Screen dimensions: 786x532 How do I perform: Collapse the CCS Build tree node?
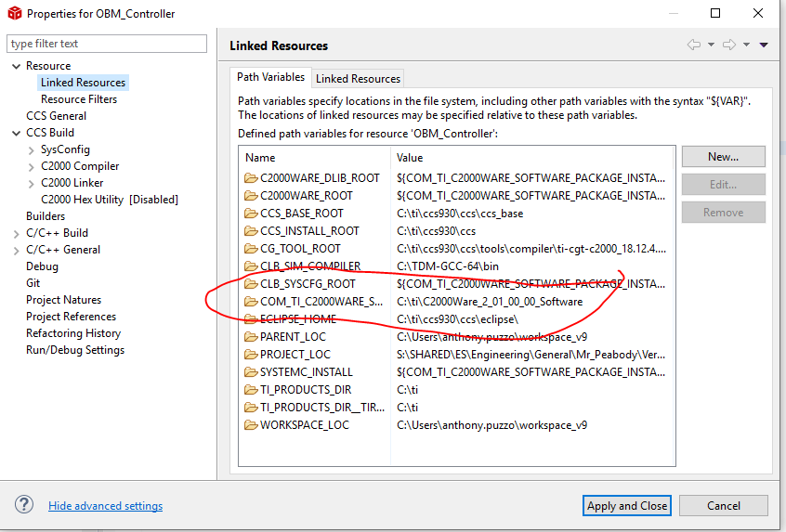click(x=17, y=133)
